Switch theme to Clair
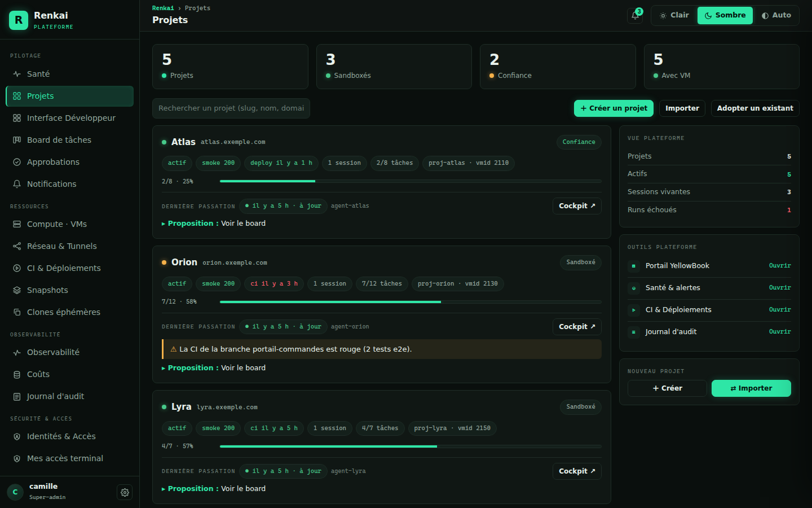This screenshot has width=812, height=508. tap(674, 15)
